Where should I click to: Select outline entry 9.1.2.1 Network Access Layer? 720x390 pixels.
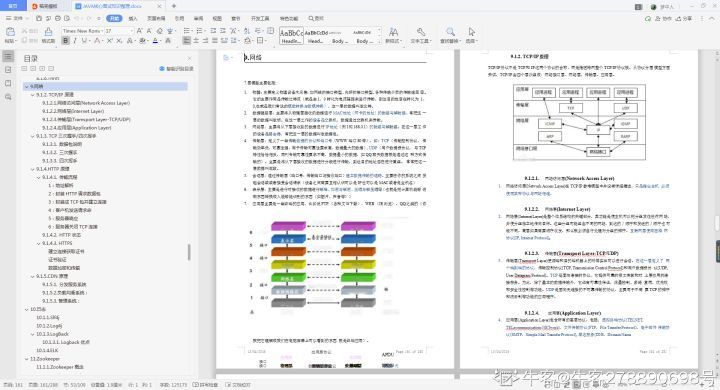pos(86,103)
